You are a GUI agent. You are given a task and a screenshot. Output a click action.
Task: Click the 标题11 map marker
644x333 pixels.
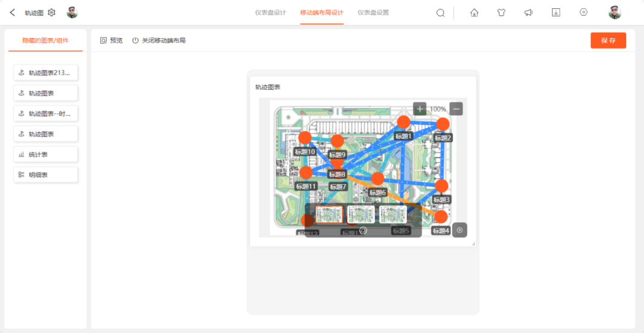306,173
